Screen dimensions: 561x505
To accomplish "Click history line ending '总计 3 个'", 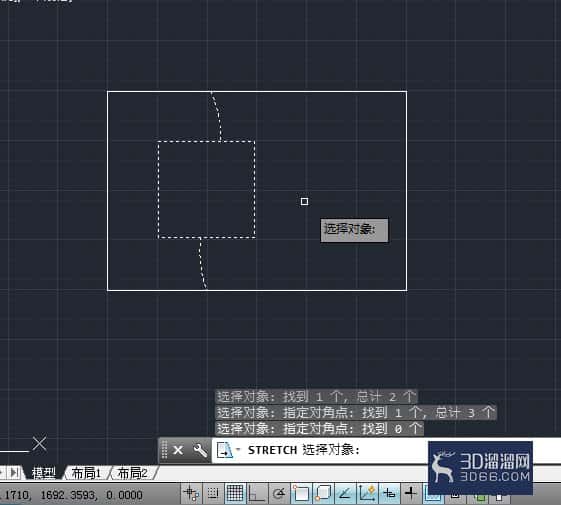I will 356,412.
